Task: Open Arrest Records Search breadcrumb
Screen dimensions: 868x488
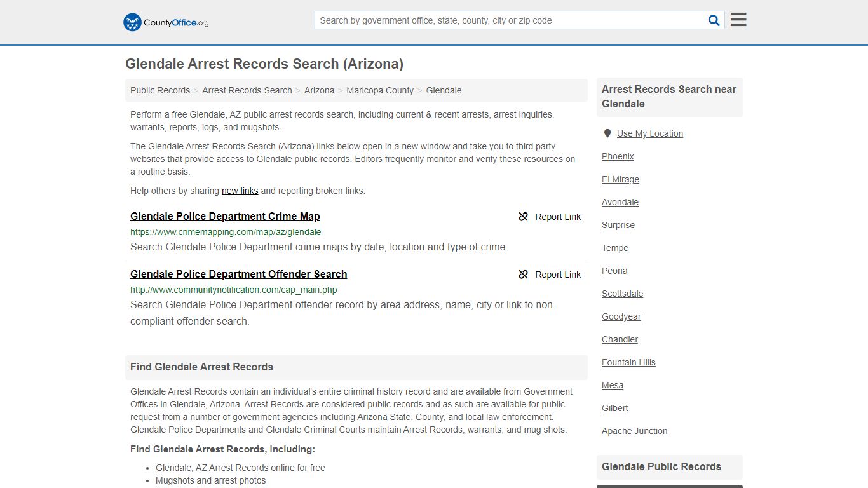Action: (247, 90)
